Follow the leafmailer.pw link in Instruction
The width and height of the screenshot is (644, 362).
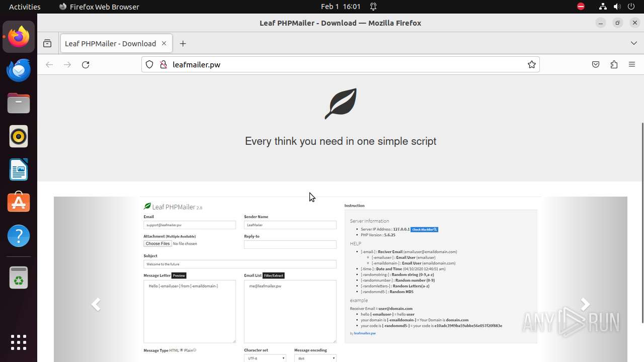click(365, 333)
